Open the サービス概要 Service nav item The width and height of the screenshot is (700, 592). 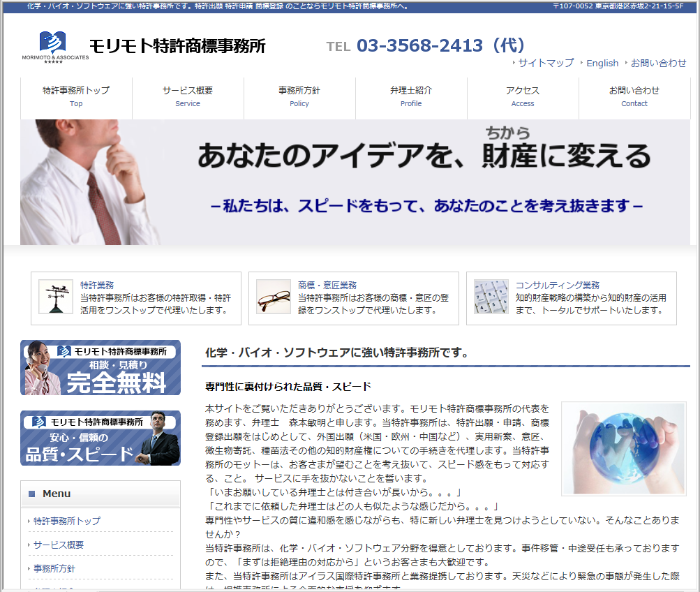tap(188, 97)
